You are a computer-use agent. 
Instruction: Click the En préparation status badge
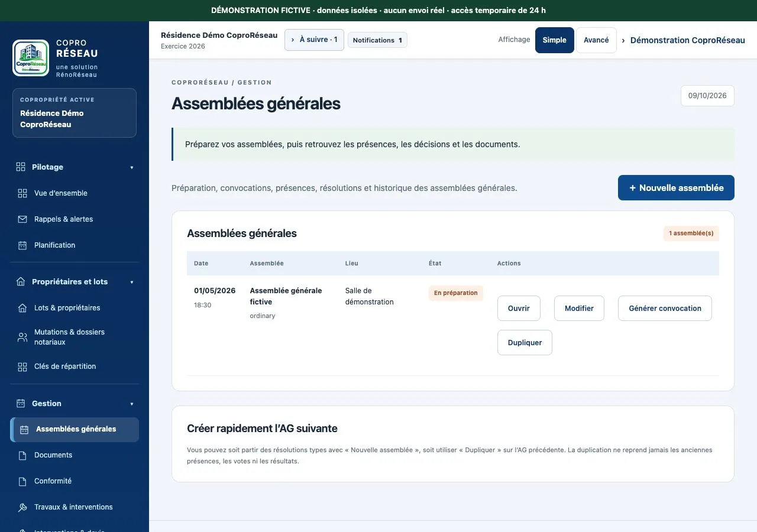pyautogui.click(x=456, y=293)
